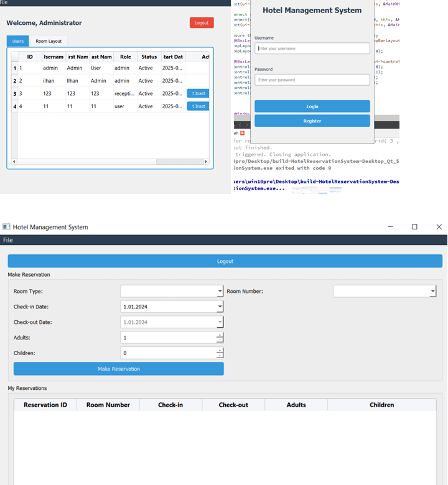
Task: Sort users by Role column header
Action: [x=126, y=57]
